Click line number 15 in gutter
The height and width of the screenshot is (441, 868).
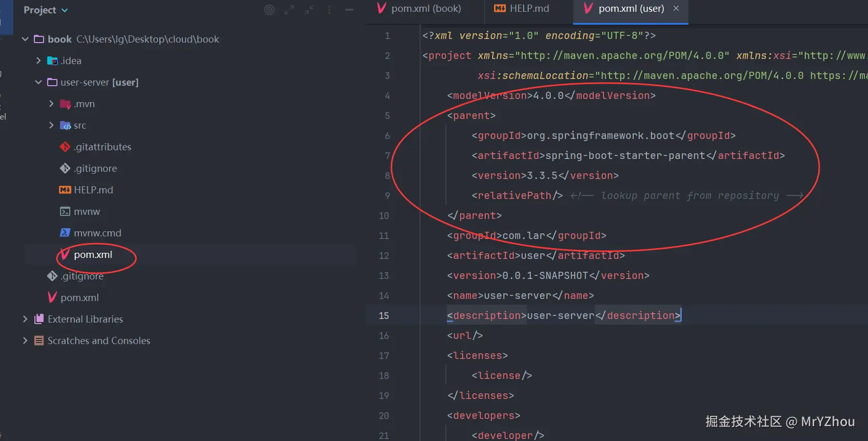[x=384, y=315]
